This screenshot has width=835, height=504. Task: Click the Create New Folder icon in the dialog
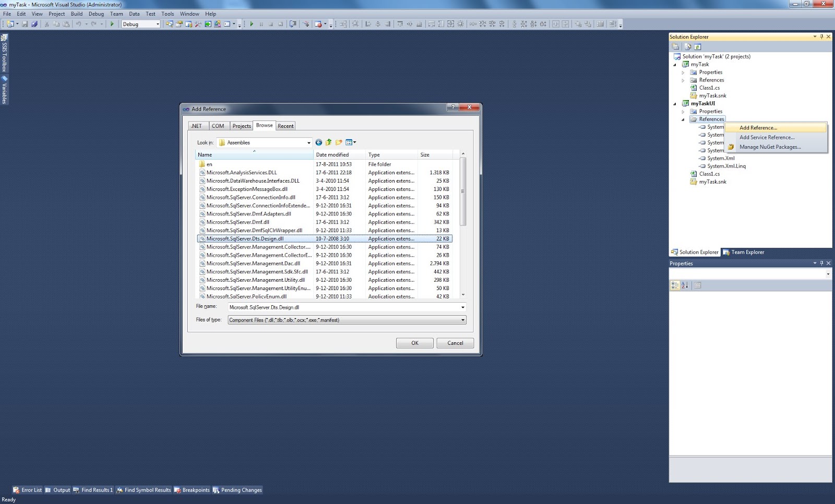[338, 142]
